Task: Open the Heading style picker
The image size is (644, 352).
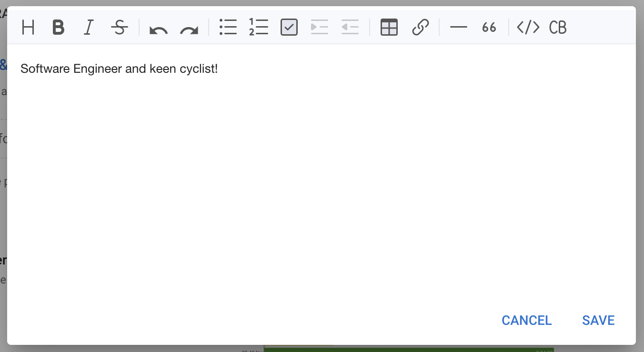Action: [28, 28]
